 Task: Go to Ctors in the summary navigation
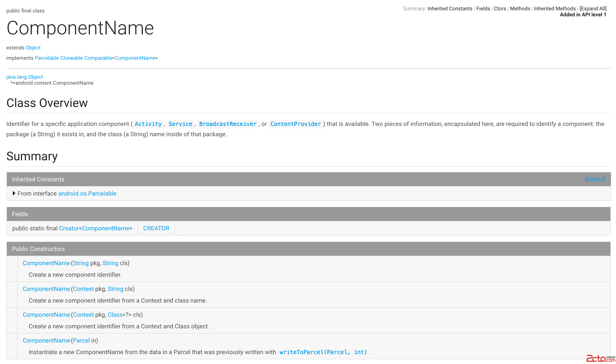pyautogui.click(x=500, y=9)
